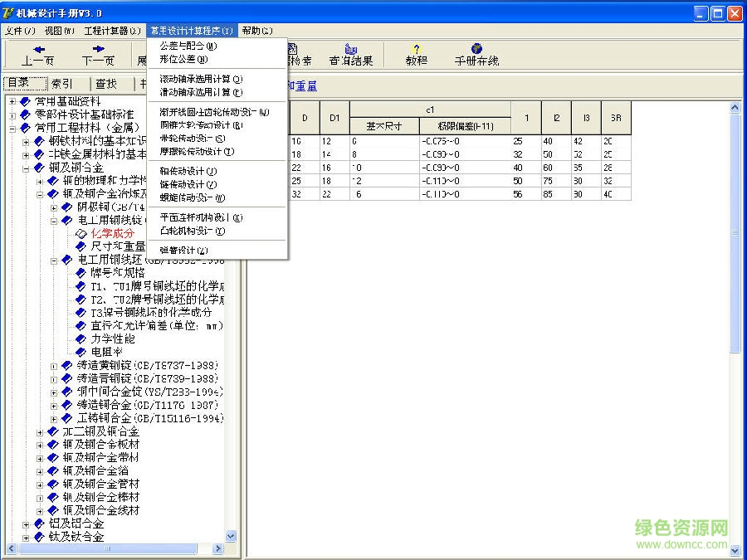
Task: Choose 弹簧设计 in the dropdown menu
Action: [x=183, y=249]
